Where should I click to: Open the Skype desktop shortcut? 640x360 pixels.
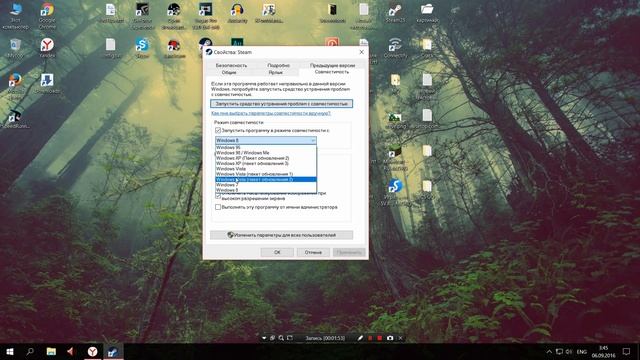142,48
